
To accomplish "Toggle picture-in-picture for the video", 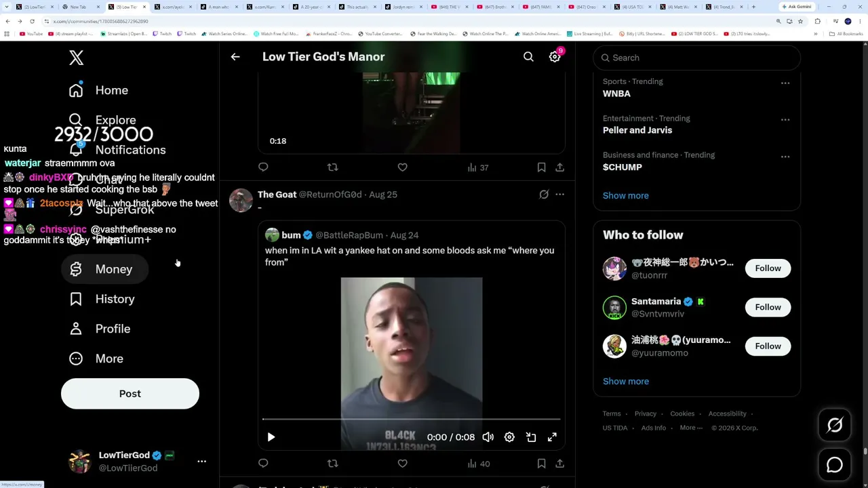I will tap(531, 437).
